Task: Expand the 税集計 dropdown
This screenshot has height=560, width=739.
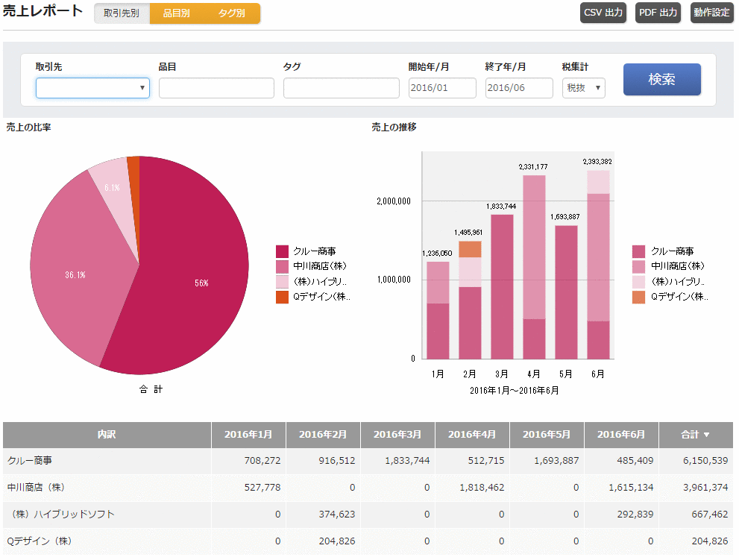Action: coord(583,88)
